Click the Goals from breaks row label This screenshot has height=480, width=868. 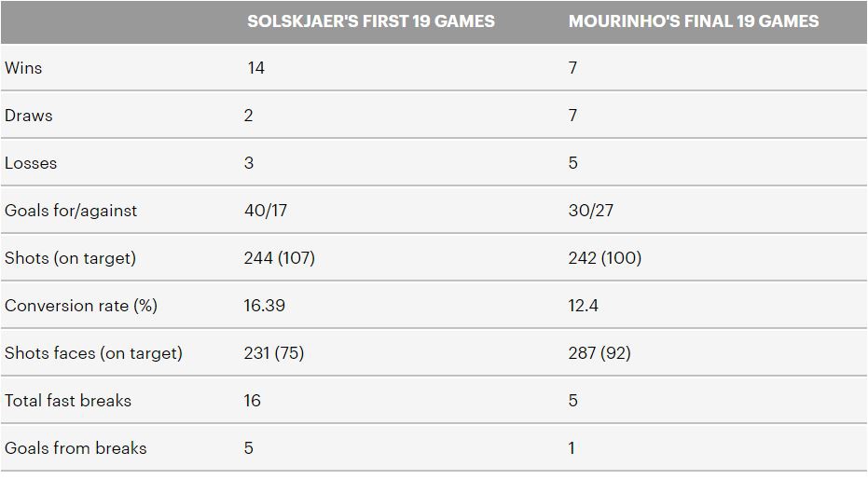[x=76, y=448]
